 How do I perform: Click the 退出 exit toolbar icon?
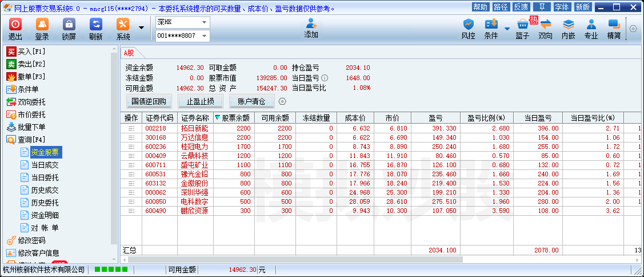(x=15, y=29)
